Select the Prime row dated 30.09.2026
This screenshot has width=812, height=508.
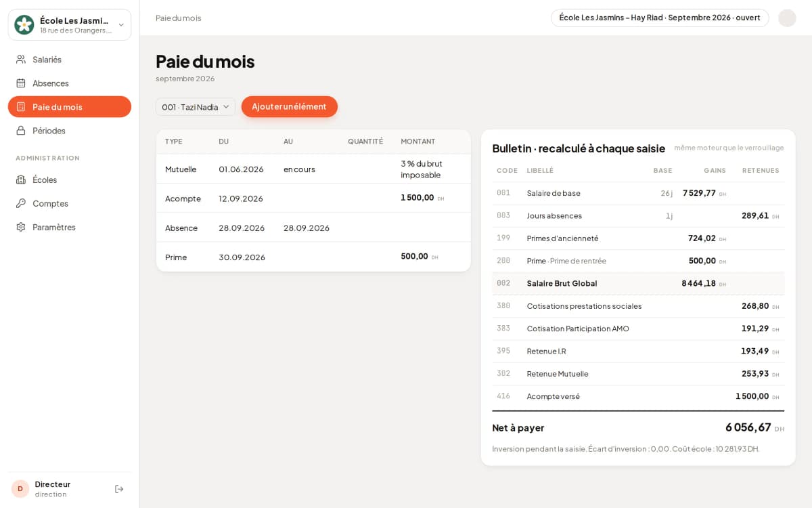pos(313,257)
